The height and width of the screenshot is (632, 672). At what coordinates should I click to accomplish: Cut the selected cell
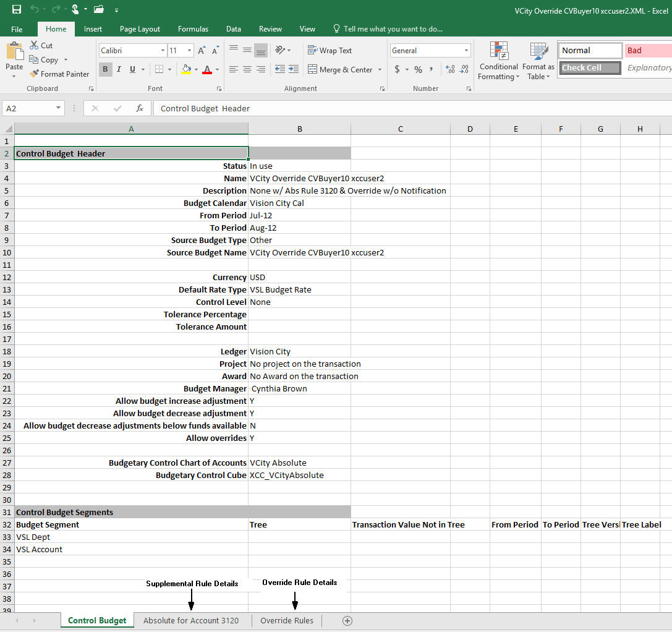[x=41, y=45]
